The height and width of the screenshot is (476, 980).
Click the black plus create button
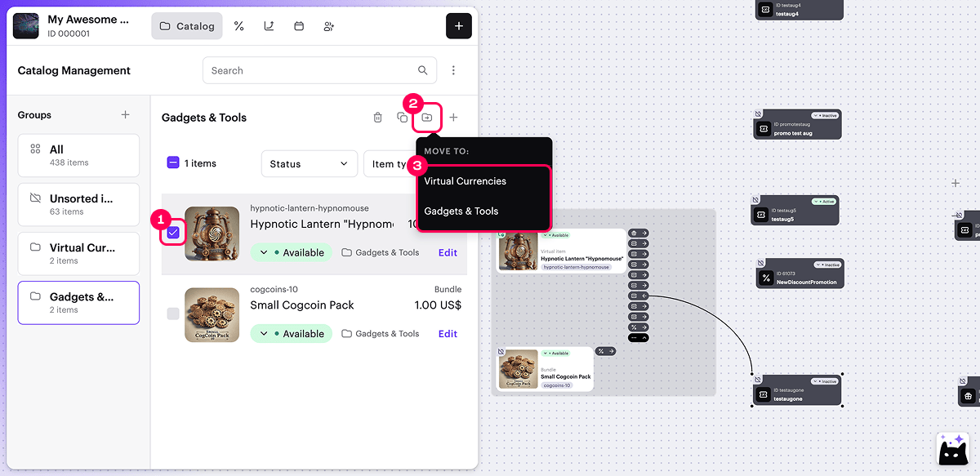pos(458,26)
